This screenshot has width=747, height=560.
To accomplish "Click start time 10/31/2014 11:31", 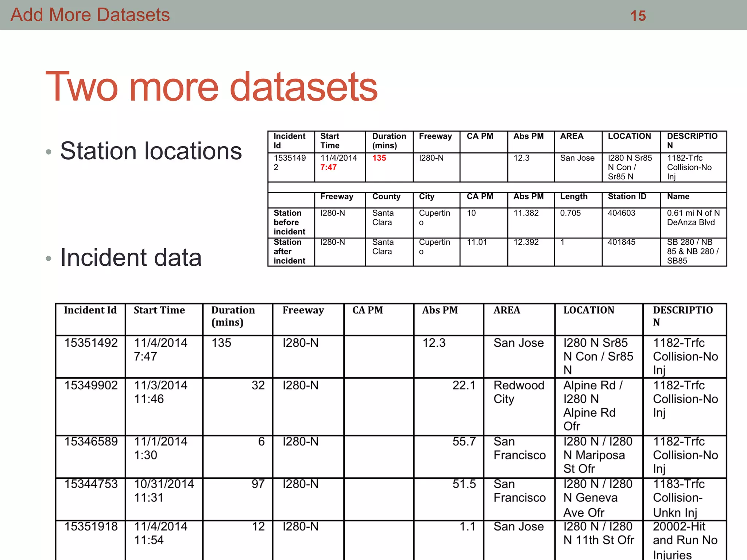I will [164, 491].
